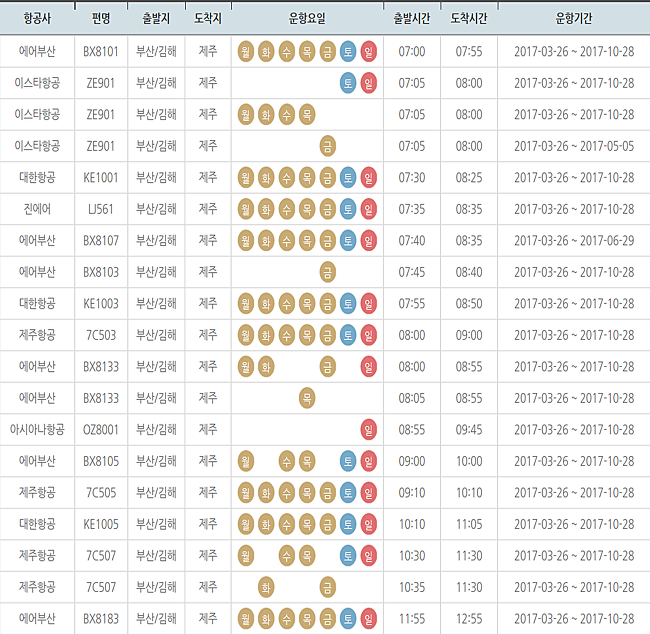
Task: Click departure time 07:00 for BX8101
Action: (412, 51)
